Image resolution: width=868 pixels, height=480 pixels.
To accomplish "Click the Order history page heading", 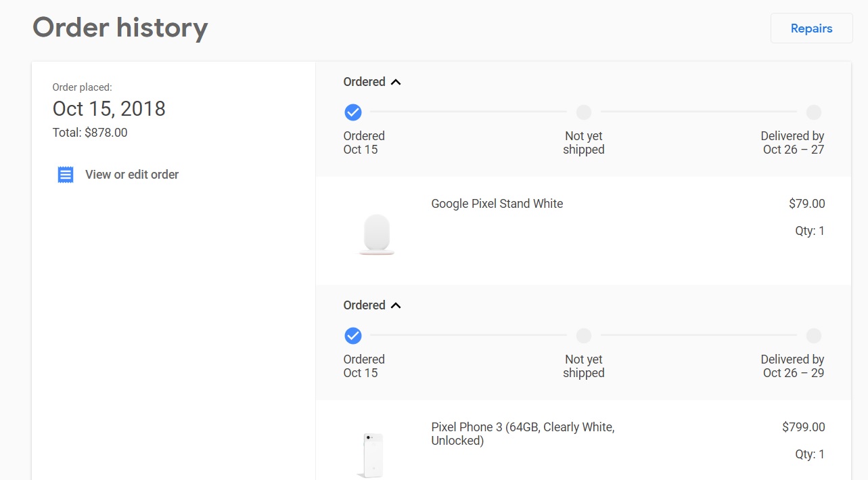I will click(x=120, y=28).
